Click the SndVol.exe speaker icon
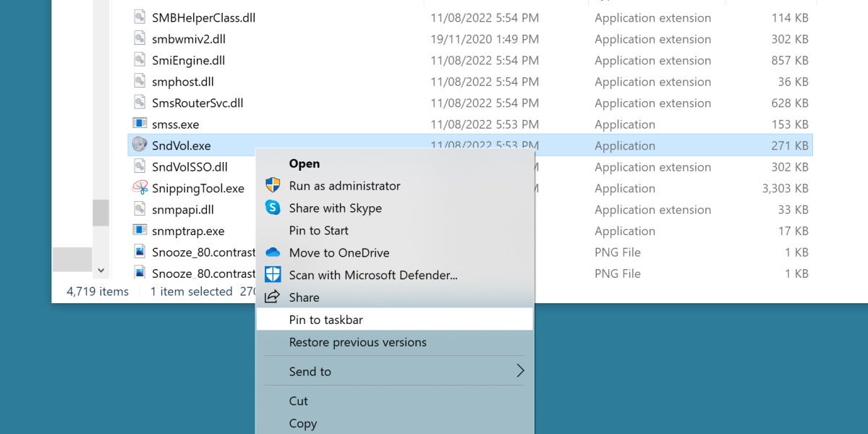The height and width of the screenshot is (434, 868). pyautogui.click(x=140, y=145)
